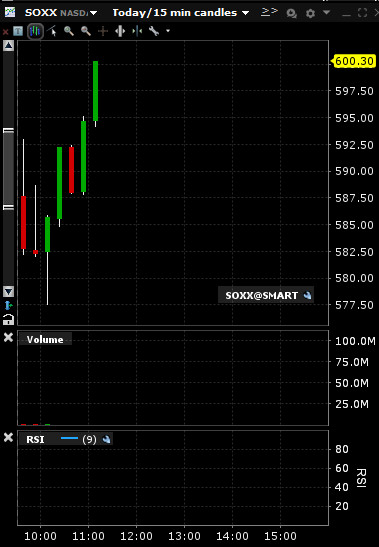This screenshot has width=379, height=547.
Task: Click the RSI indicator label
Action: [35, 439]
